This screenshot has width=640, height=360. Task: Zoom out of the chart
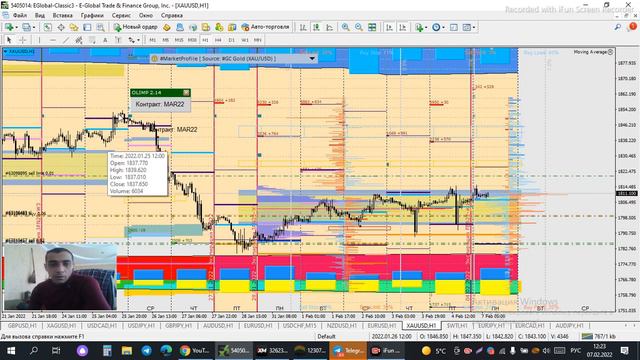tap(359, 27)
